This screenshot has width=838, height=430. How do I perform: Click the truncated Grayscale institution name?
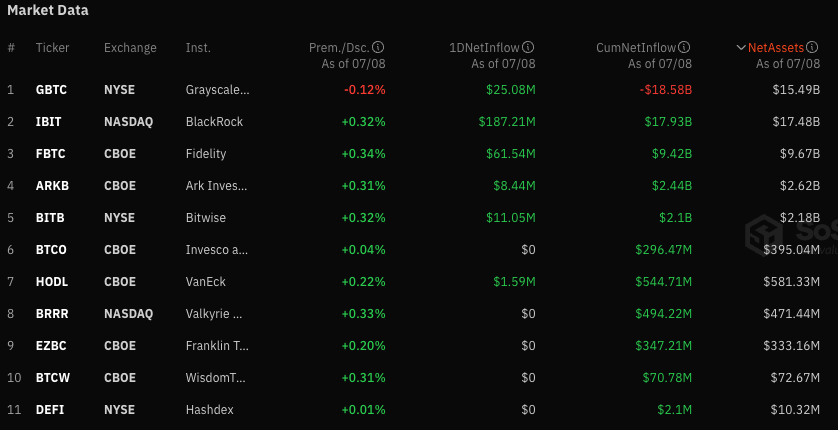pyautogui.click(x=217, y=89)
